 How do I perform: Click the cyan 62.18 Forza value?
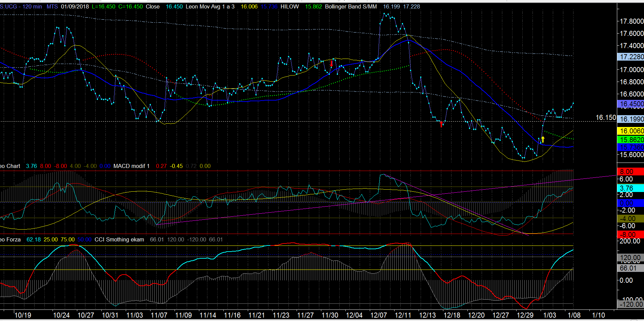pos(34,239)
